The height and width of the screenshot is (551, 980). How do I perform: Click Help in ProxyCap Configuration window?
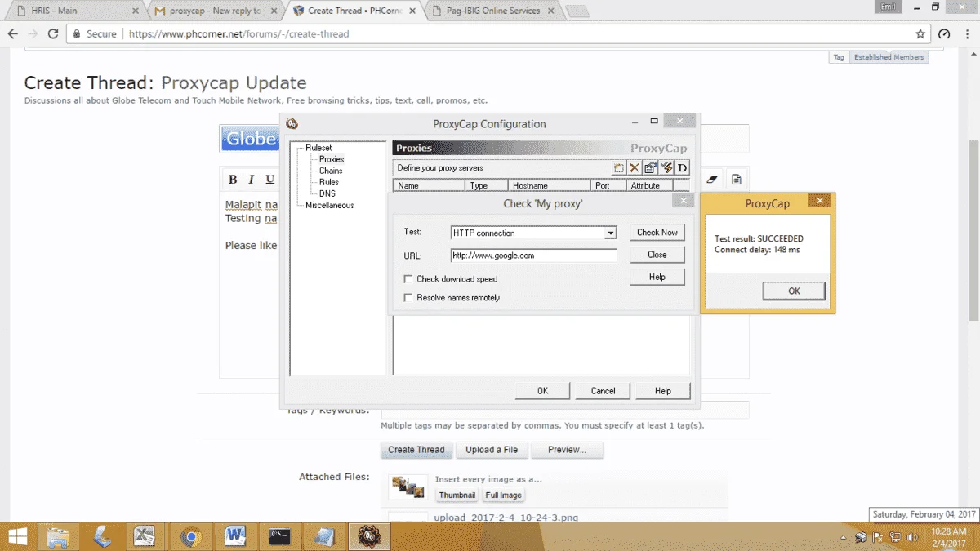point(663,391)
